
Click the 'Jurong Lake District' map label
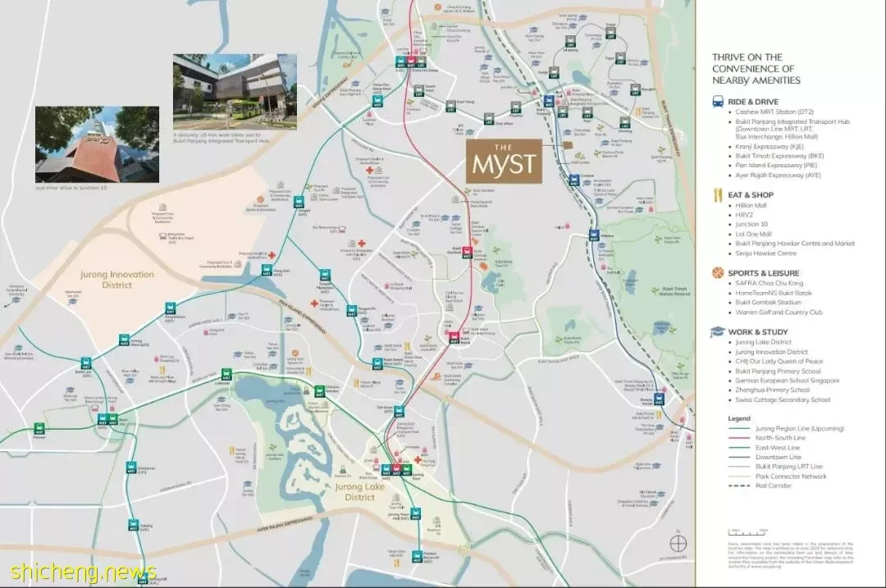[x=360, y=492]
